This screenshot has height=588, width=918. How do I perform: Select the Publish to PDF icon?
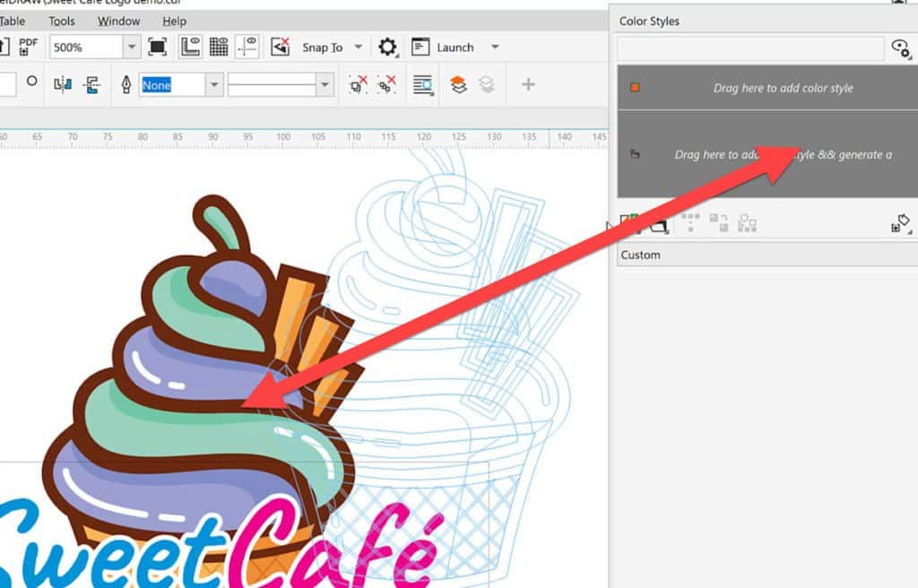pos(27,48)
